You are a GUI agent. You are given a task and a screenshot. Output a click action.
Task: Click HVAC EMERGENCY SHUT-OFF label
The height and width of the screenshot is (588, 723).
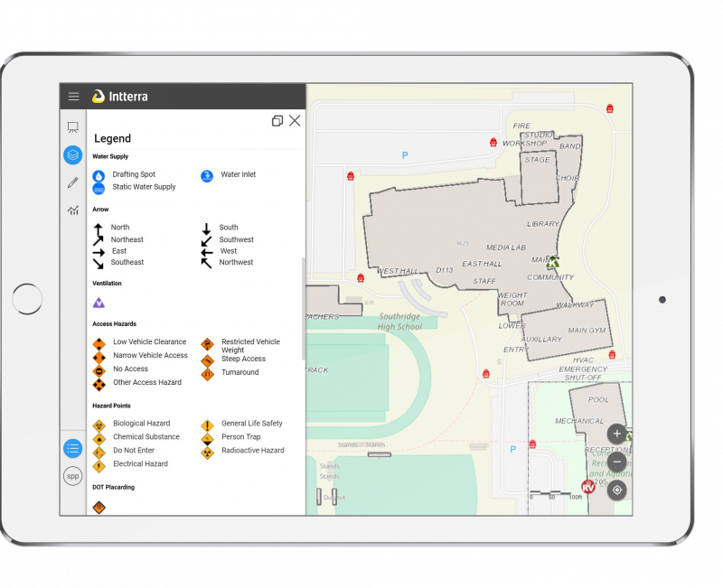point(583,369)
